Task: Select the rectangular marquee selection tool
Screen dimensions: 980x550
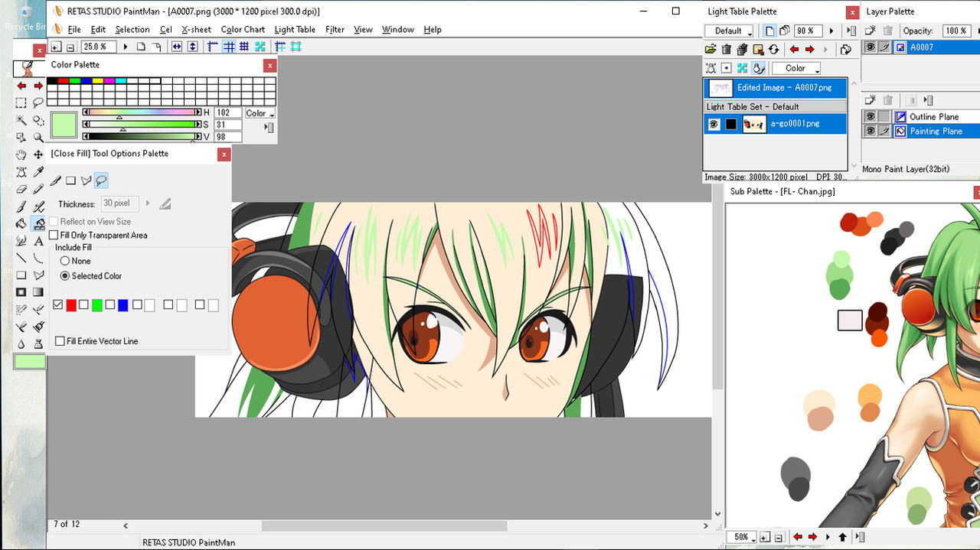Action: pyautogui.click(x=21, y=103)
